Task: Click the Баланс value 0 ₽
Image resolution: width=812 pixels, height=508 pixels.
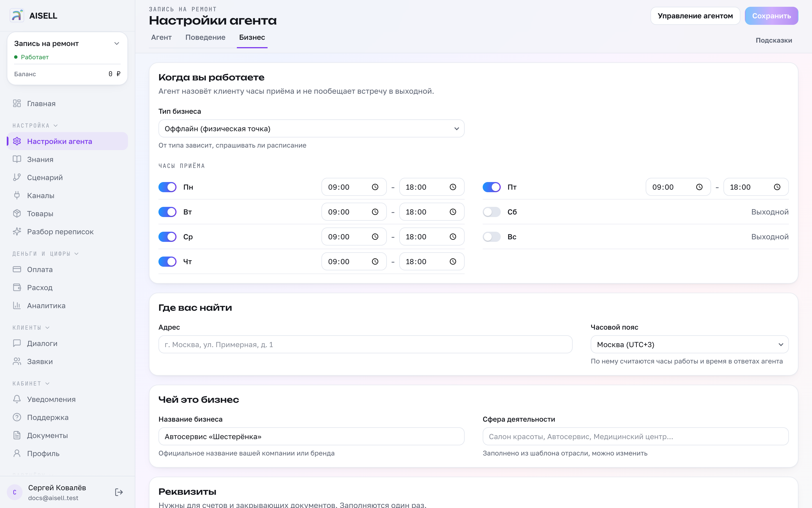Action: click(x=114, y=74)
